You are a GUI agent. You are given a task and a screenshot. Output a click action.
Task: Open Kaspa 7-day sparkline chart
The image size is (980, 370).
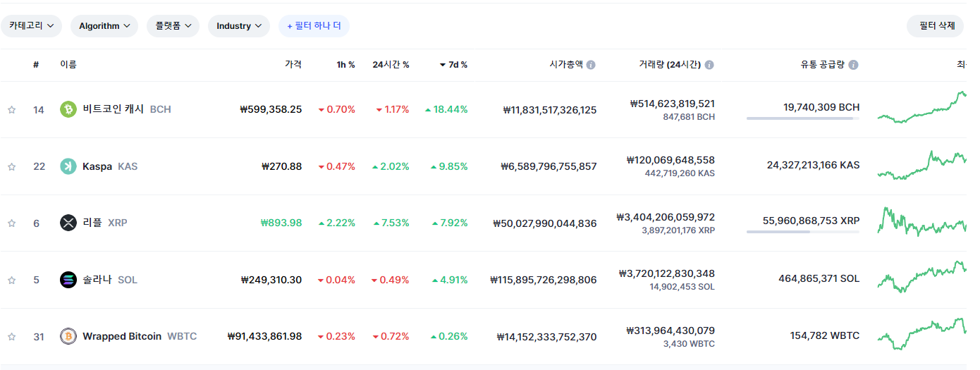pyautogui.click(x=923, y=166)
